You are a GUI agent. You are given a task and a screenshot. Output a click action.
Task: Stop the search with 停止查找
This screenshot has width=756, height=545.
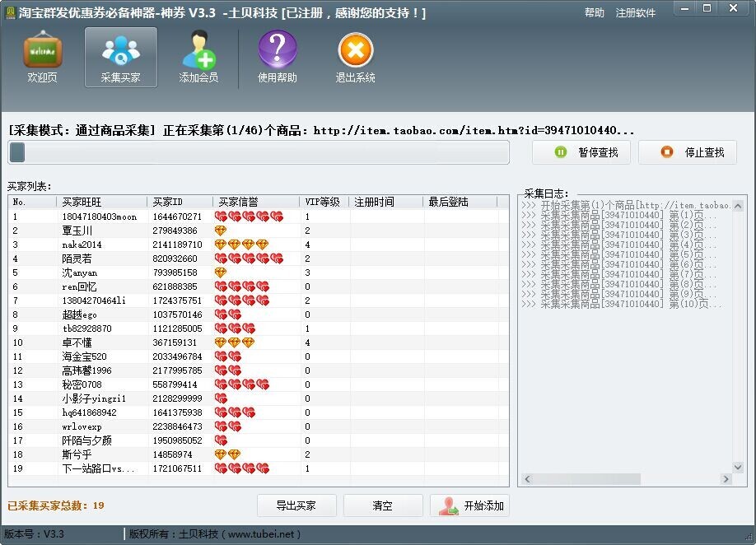click(688, 152)
